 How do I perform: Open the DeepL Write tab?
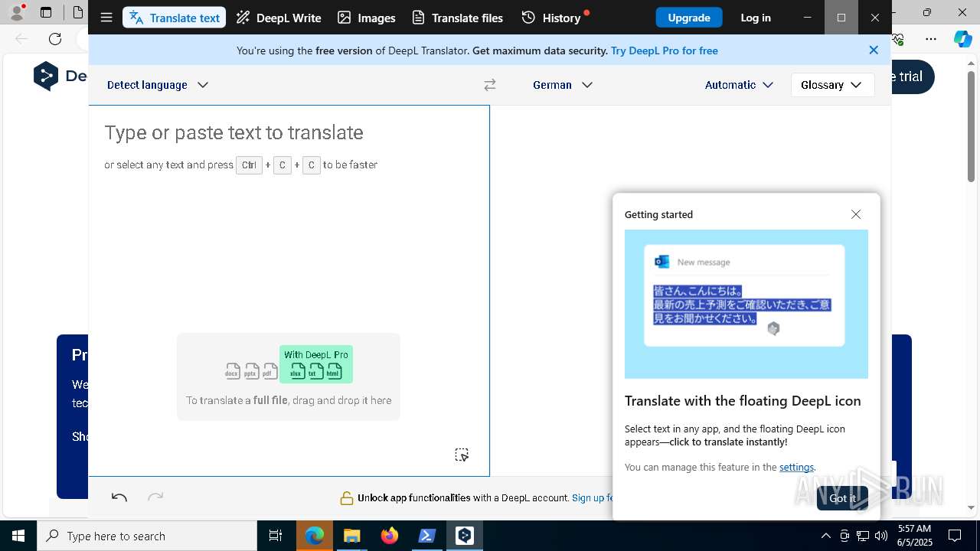point(278,18)
